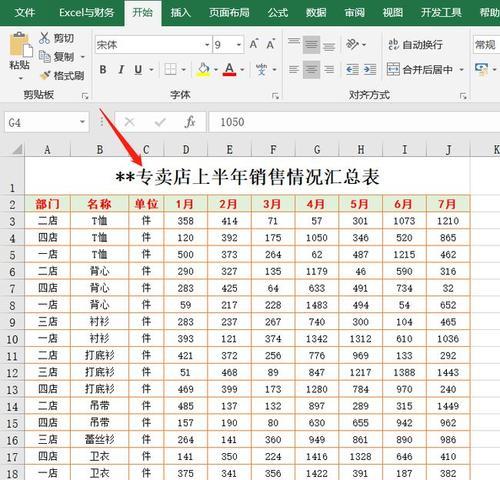Click the phonetic guide 文 icon
This screenshot has height=480, width=500.
tap(261, 70)
